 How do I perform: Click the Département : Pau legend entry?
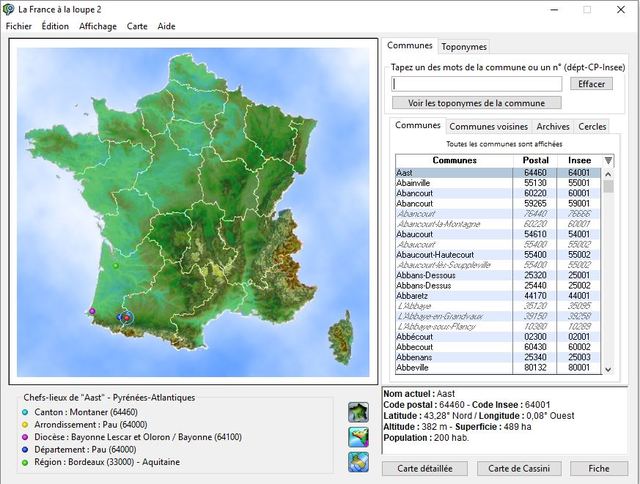[x=85, y=450]
